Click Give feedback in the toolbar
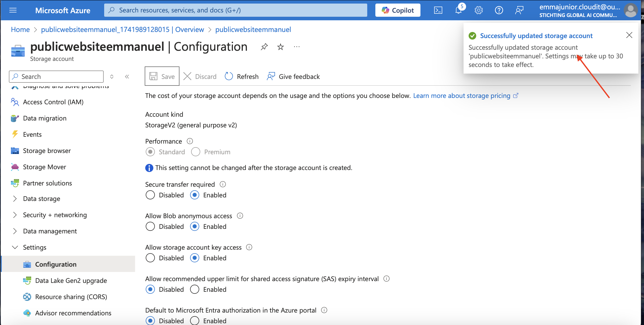This screenshot has width=644, height=325. 293,77
